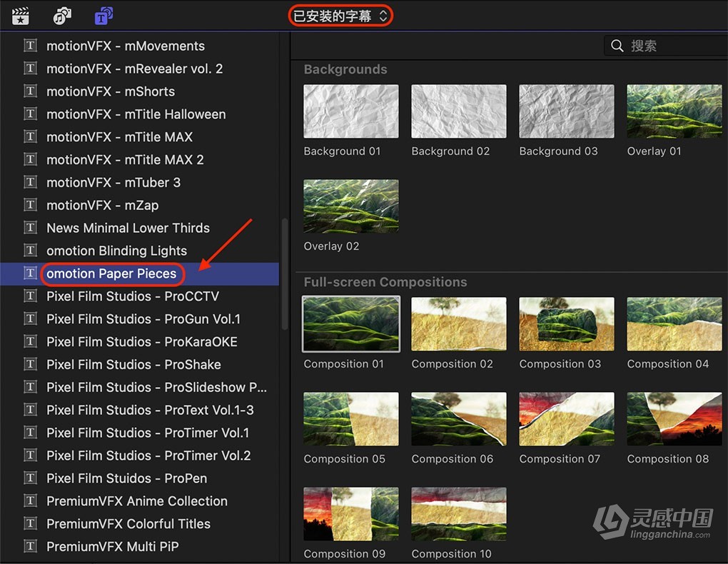Select Composition 02 thumbnail
Viewport: 728px width, 564px height.
click(459, 324)
